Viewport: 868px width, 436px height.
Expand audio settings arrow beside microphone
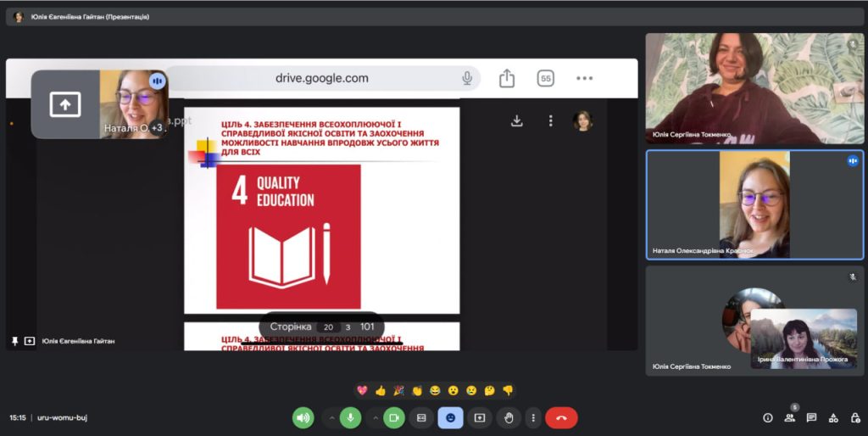click(331, 417)
